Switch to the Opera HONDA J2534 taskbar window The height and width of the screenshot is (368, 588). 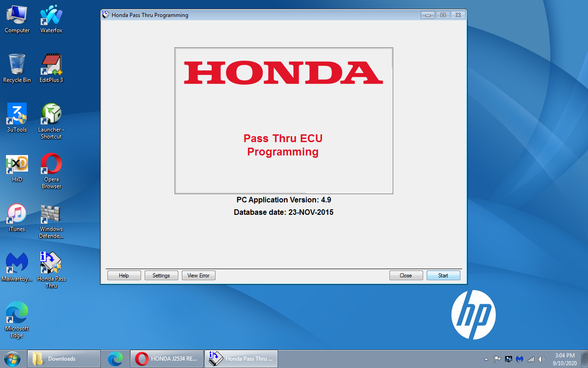(x=167, y=359)
